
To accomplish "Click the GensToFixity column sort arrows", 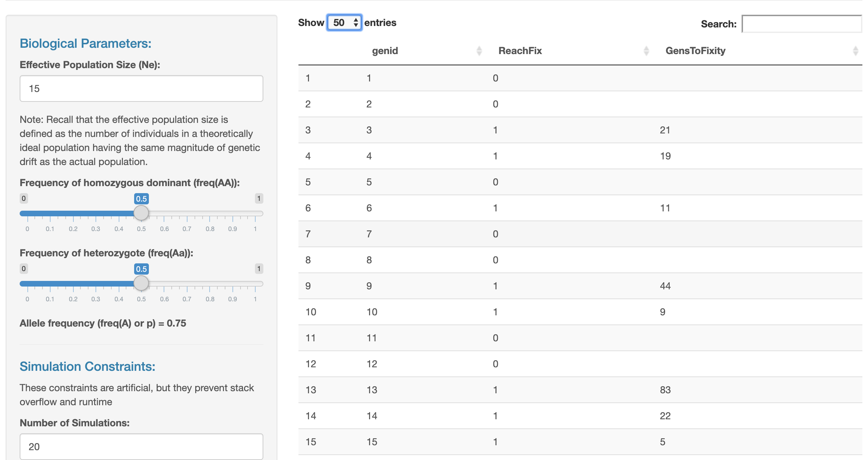I will click(855, 51).
